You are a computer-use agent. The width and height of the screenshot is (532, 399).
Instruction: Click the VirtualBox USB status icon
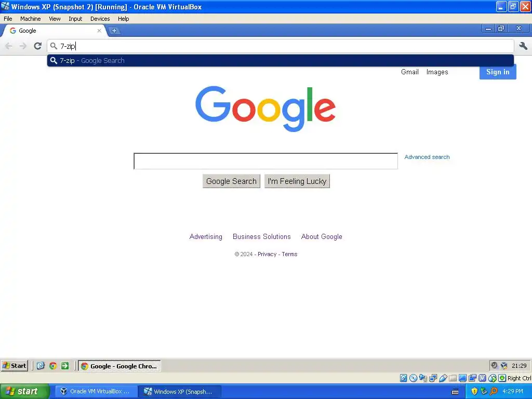click(x=443, y=378)
